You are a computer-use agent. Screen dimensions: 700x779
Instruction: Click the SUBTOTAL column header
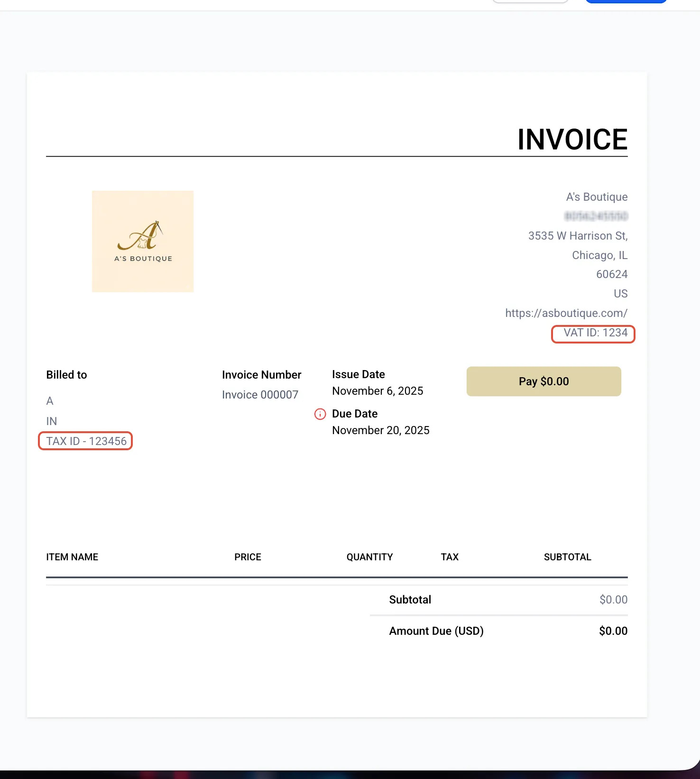coord(567,557)
